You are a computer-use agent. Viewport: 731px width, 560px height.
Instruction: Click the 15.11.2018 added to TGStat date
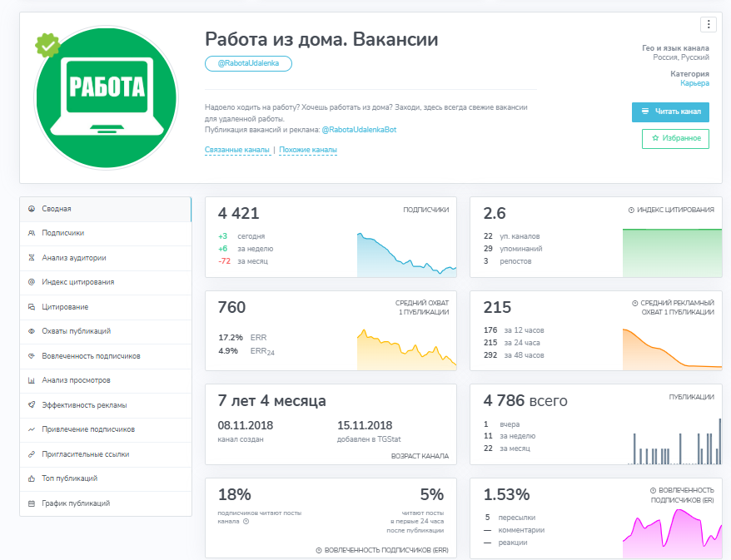[x=365, y=425]
